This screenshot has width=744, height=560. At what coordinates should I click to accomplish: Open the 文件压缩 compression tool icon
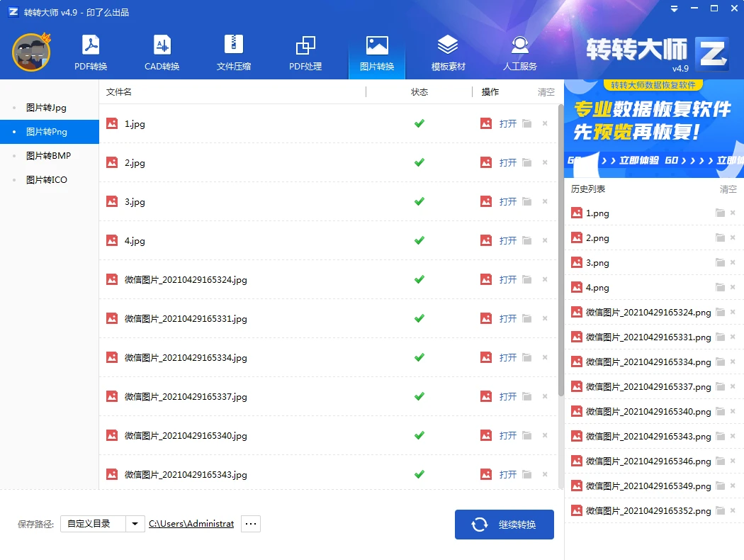(x=233, y=50)
